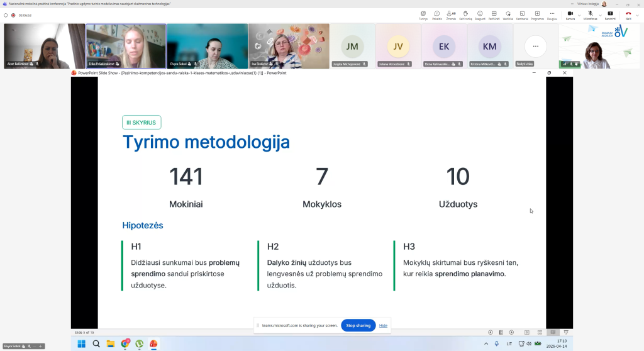Toggle the Mikrofonas mute state
This screenshot has height=351, width=644.
590,14
